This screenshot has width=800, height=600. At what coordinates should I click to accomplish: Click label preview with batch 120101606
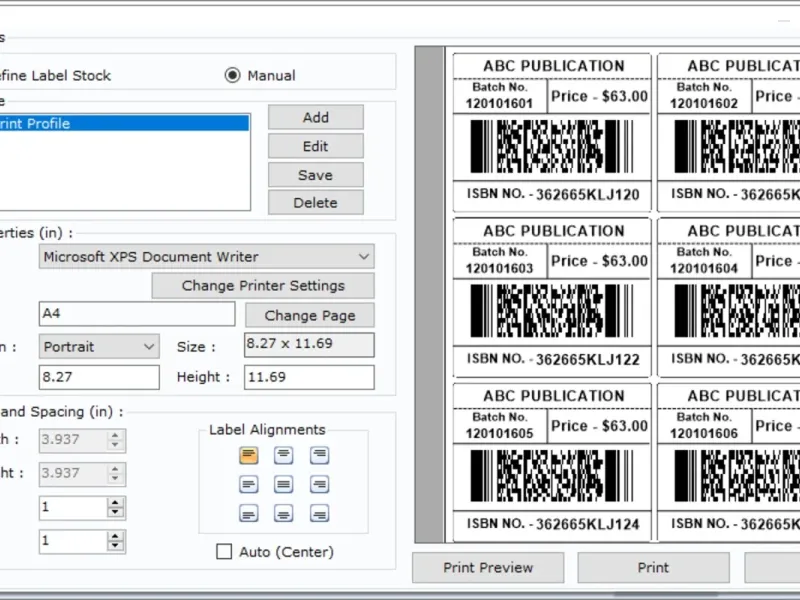(x=729, y=462)
